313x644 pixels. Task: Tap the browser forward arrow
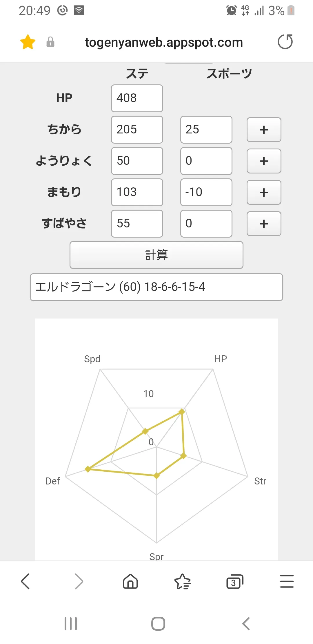[79, 581]
